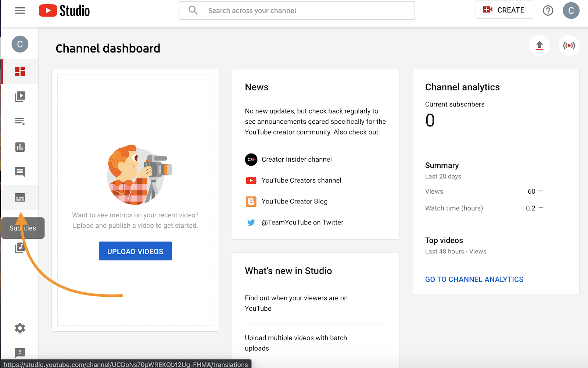Open the YouTube Creators channel link
Image resolution: width=588 pixels, height=368 pixels.
coord(301,180)
